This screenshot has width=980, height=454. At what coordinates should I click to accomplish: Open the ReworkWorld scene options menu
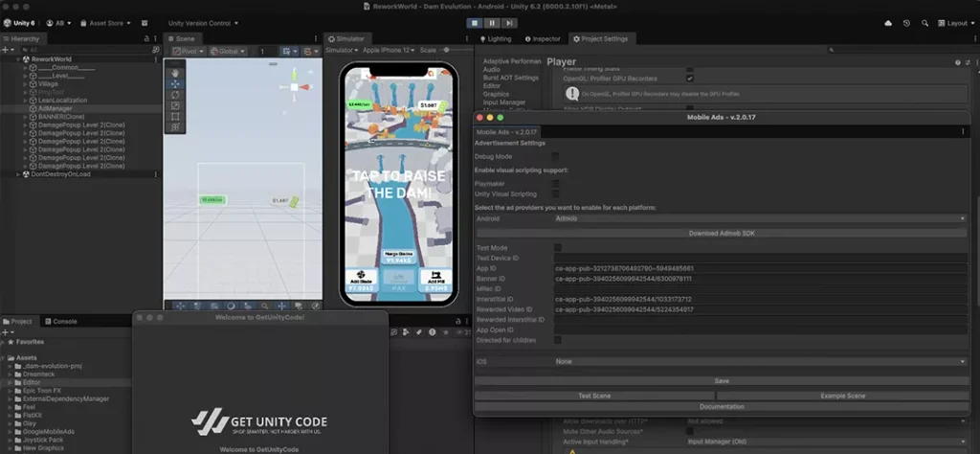[x=156, y=59]
